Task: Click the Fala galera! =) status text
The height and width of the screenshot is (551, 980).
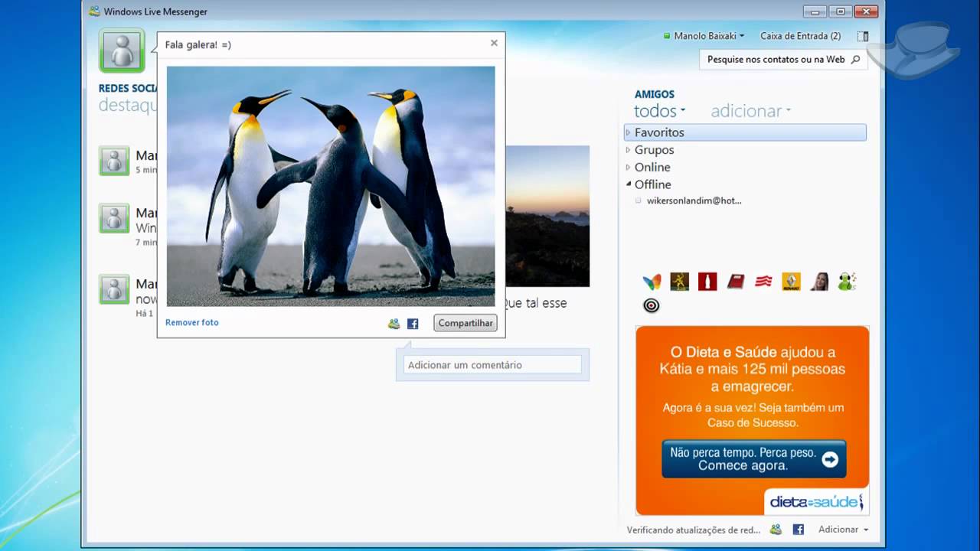Action: click(198, 44)
